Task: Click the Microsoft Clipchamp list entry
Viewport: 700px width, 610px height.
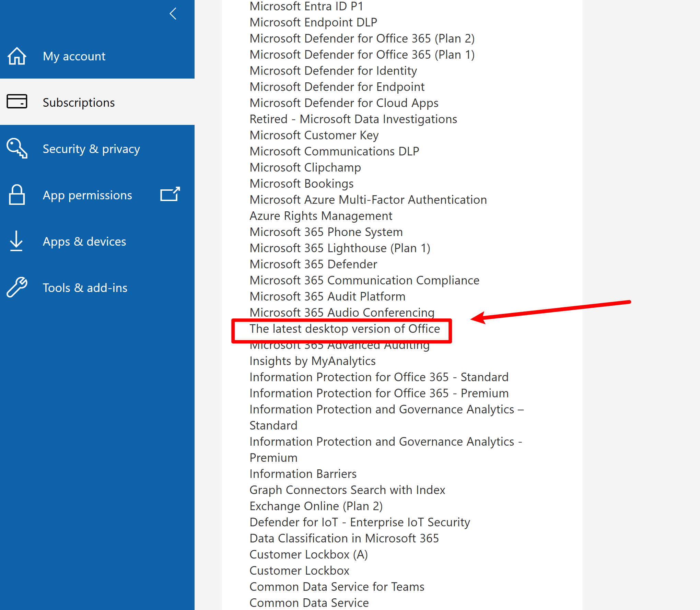Action: click(305, 167)
